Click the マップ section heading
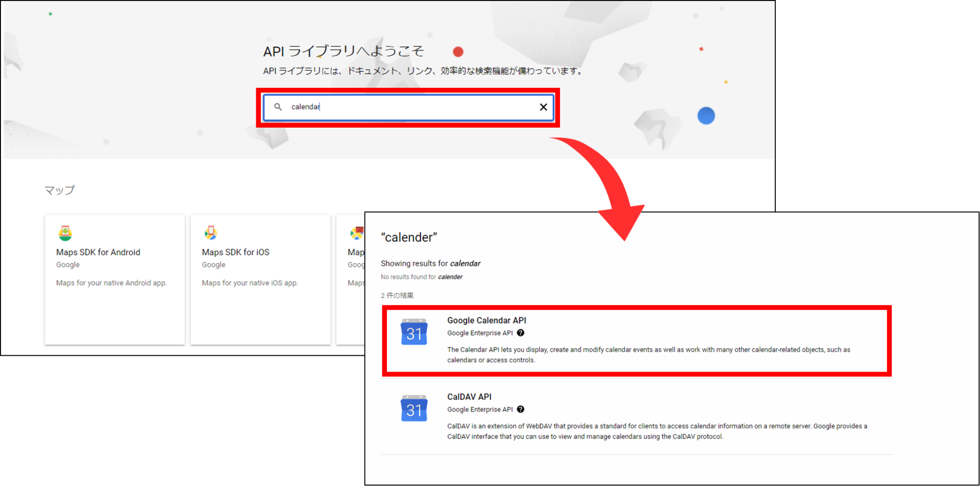 coord(59,190)
